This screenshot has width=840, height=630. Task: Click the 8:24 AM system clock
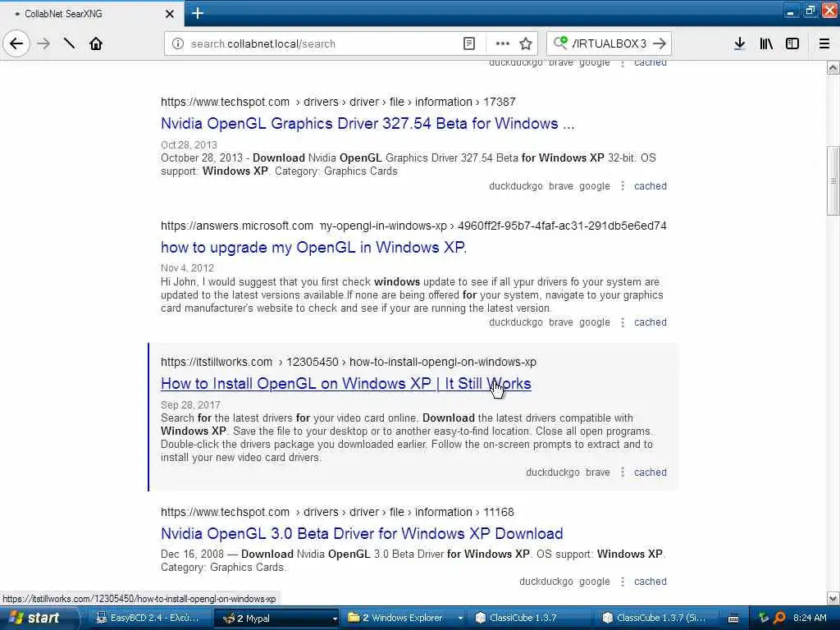click(x=810, y=618)
